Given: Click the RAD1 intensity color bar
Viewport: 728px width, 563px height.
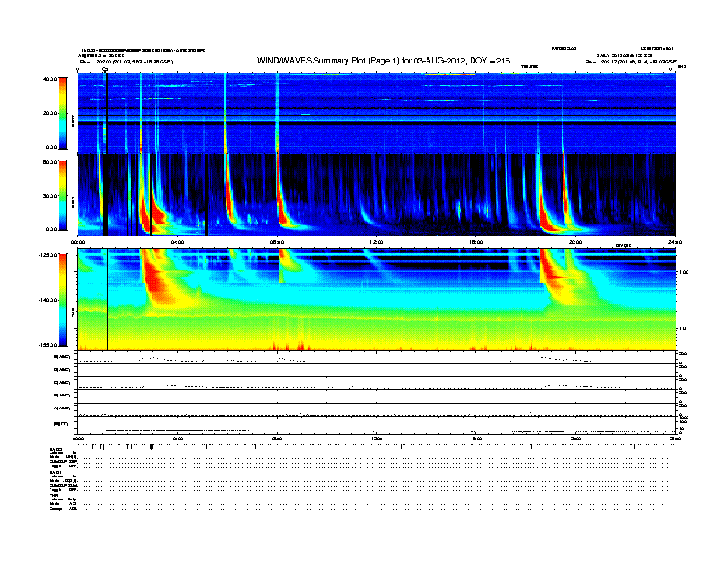Looking at the screenshot, I should [x=63, y=195].
